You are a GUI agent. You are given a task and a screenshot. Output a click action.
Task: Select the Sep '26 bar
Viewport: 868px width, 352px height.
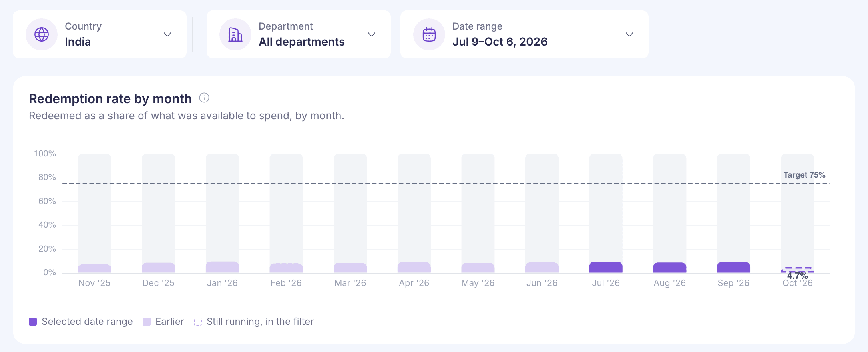click(733, 267)
